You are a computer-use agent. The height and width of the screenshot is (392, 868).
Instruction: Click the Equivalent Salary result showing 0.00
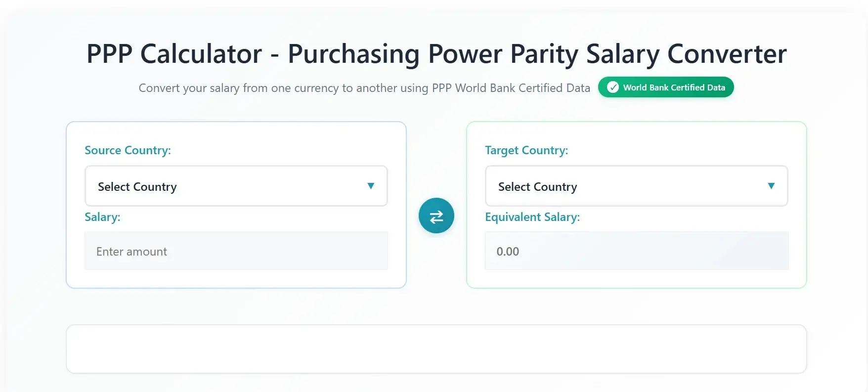[x=636, y=251]
